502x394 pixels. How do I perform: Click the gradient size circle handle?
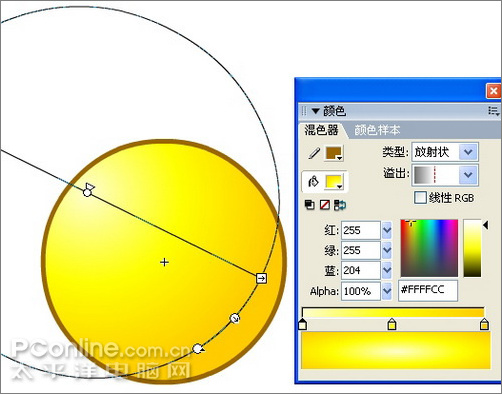[x=235, y=319]
